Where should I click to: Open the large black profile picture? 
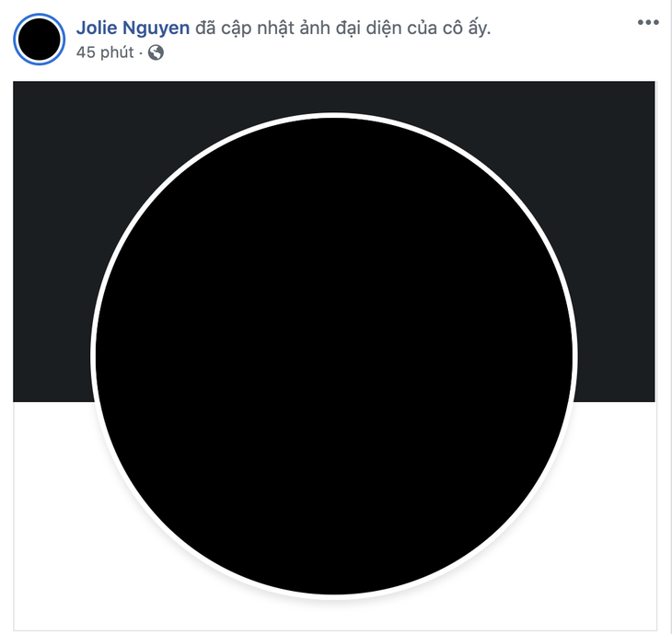coord(334,356)
